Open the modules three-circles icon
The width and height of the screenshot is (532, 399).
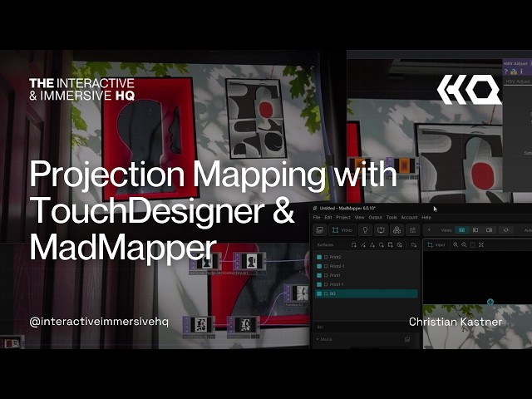(x=397, y=230)
